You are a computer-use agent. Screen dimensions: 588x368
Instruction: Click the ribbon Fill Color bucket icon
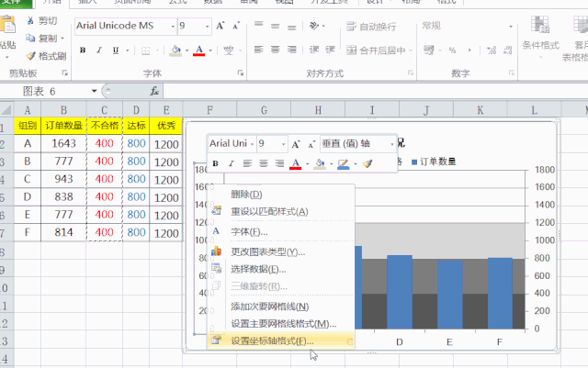pyautogui.click(x=175, y=50)
